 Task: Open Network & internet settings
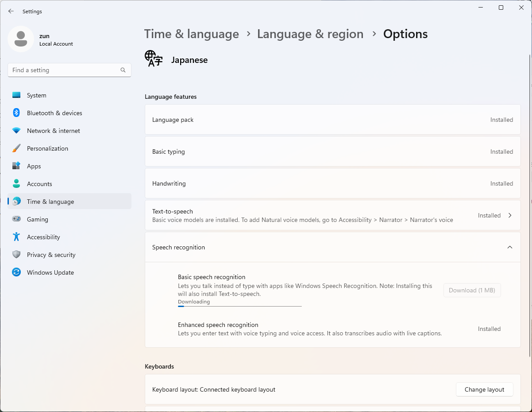point(69,131)
